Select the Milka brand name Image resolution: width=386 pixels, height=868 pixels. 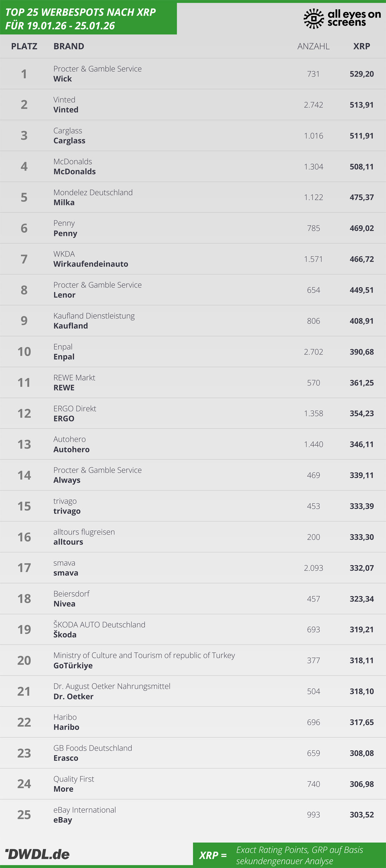[64, 203]
